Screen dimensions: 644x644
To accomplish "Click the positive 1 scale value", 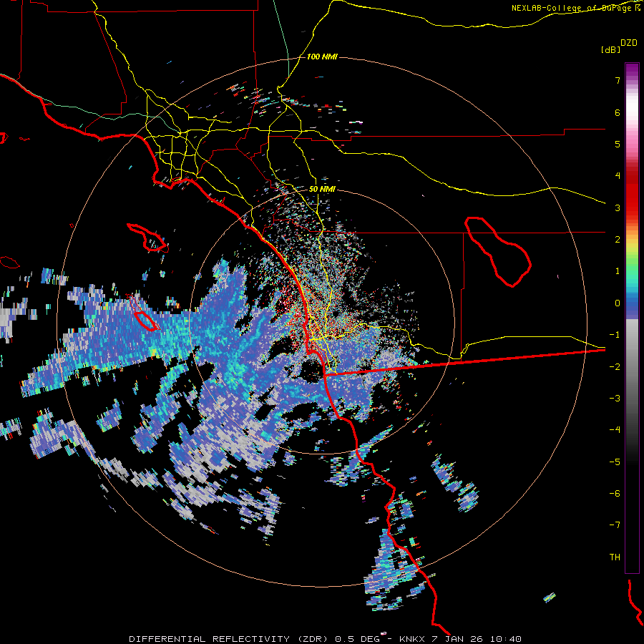I will click(x=618, y=270).
